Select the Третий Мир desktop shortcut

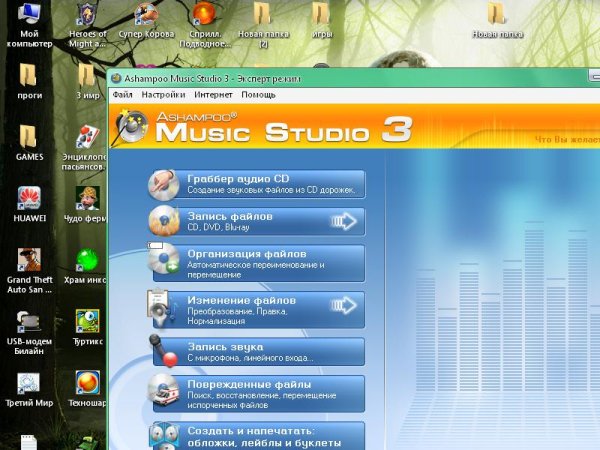click(29, 389)
